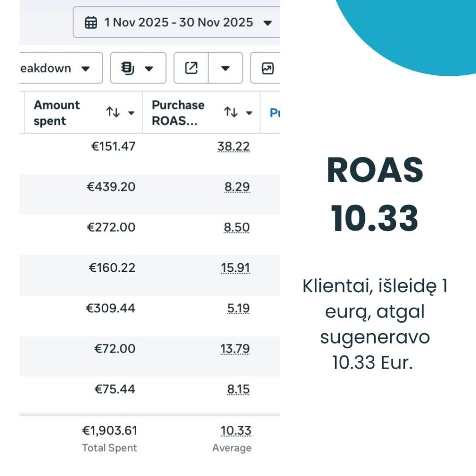This screenshot has height=476, width=476.
Task: Click the partially visible blue column header
Action: click(x=274, y=113)
